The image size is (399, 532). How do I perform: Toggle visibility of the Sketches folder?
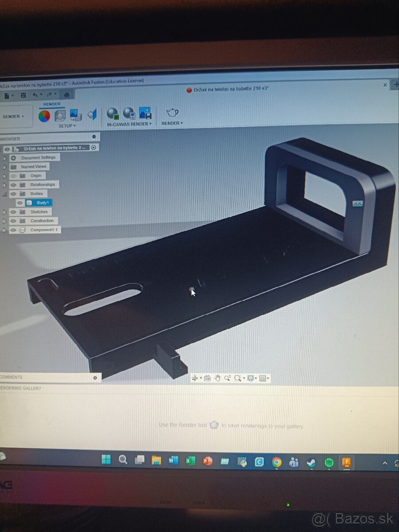coord(13,212)
